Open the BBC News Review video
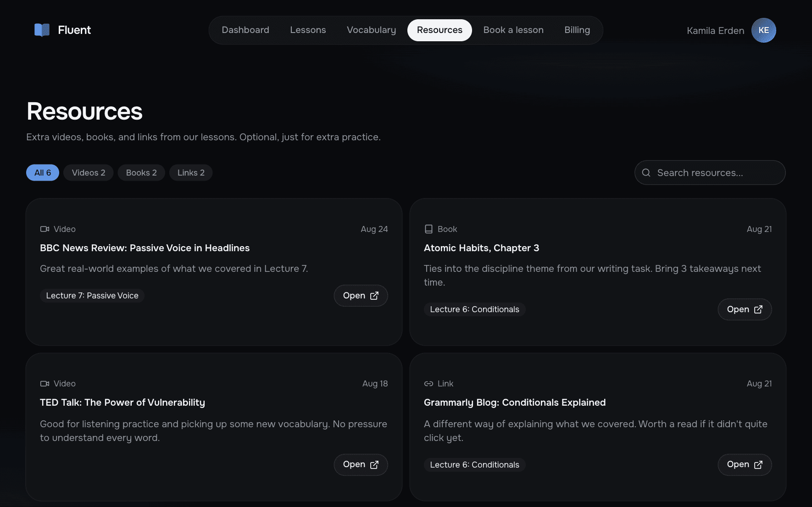Image resolution: width=812 pixels, height=507 pixels. point(361,296)
